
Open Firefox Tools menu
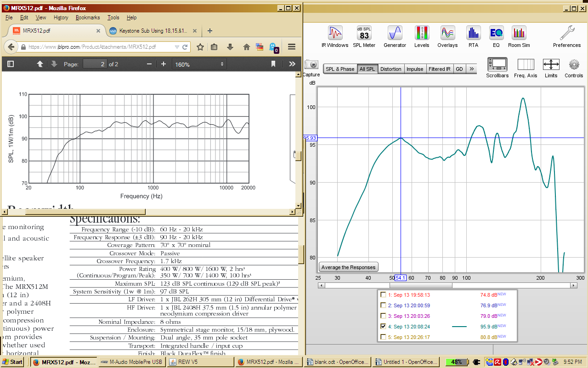coord(113,17)
